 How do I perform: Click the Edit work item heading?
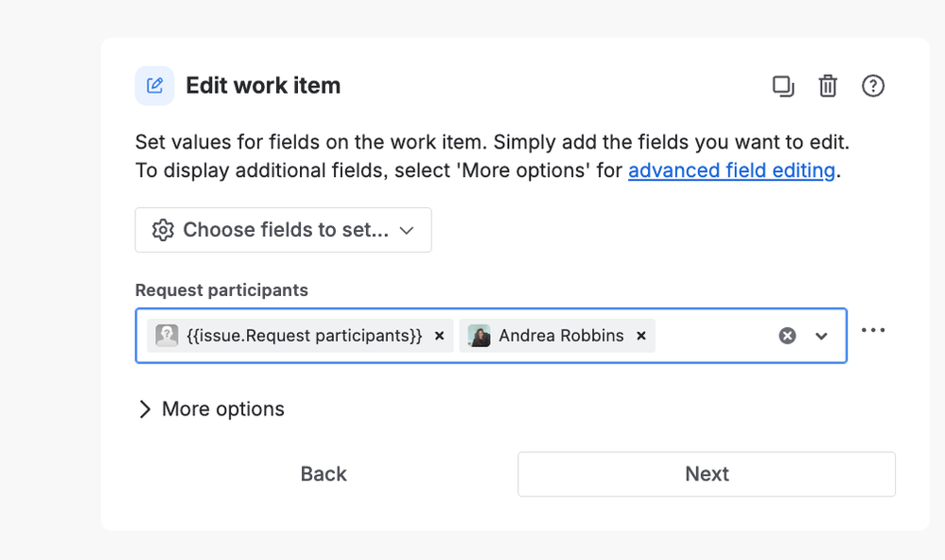click(263, 86)
